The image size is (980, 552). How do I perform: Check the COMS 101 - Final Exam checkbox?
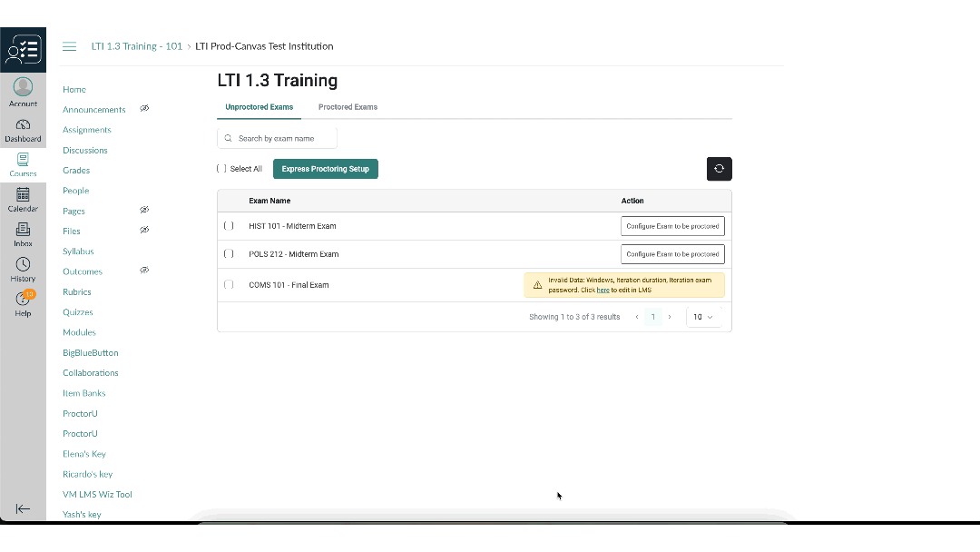229,284
